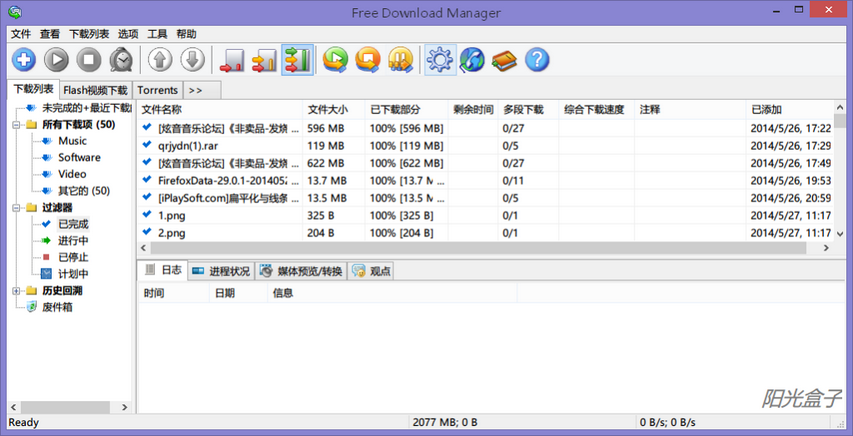Switch to the Flash视频下载 tab
Screen dimensions: 853x436
point(95,90)
